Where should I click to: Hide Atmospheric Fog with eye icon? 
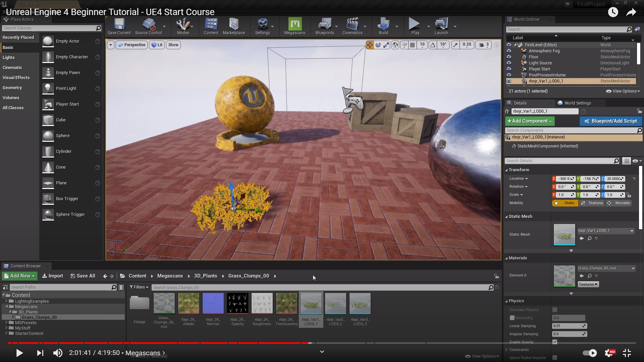click(x=509, y=51)
